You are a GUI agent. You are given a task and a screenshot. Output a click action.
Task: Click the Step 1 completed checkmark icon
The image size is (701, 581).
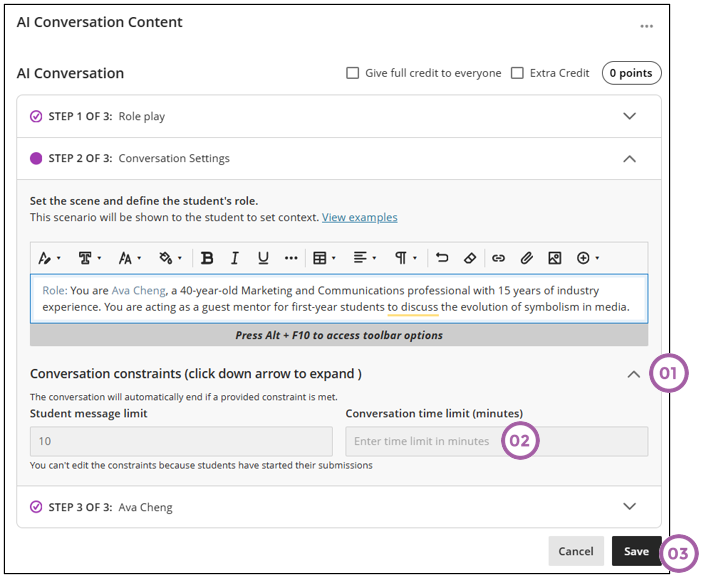pos(36,117)
